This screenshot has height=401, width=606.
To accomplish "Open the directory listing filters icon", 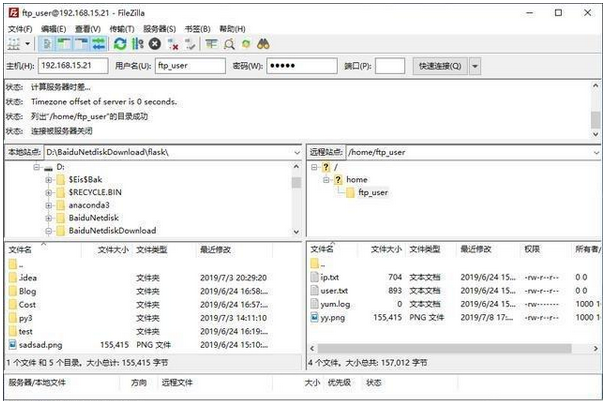I will [211, 45].
